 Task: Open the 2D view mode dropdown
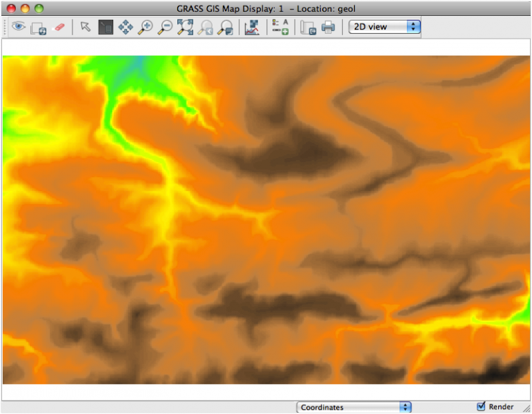(384, 27)
